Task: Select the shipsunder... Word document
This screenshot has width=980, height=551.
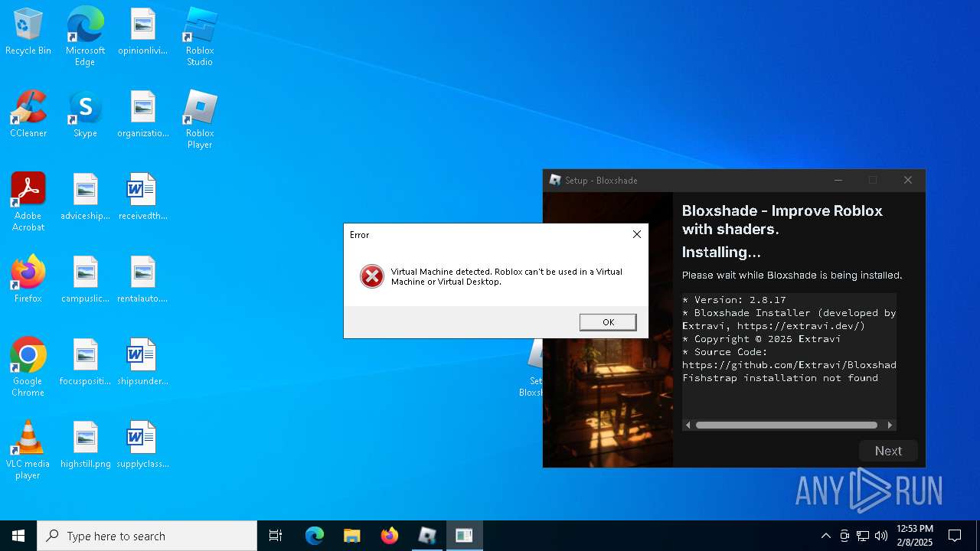Action: (142, 363)
